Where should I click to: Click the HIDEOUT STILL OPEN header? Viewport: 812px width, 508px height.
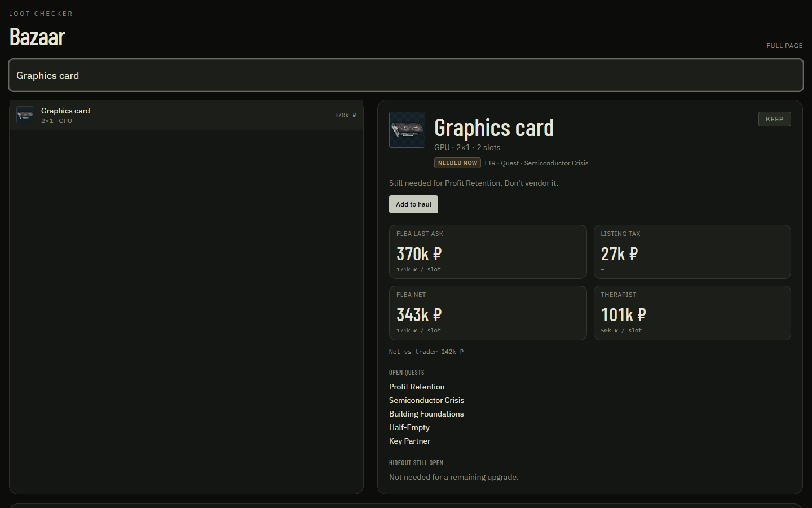pos(416,463)
